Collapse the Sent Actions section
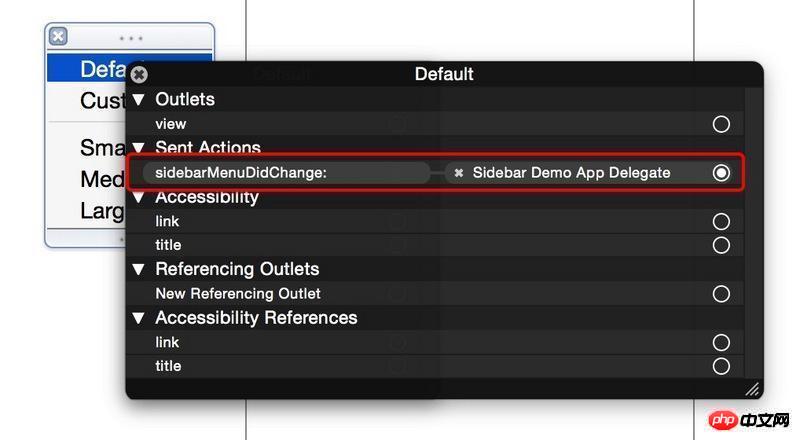This screenshot has width=800, height=440. (138, 148)
